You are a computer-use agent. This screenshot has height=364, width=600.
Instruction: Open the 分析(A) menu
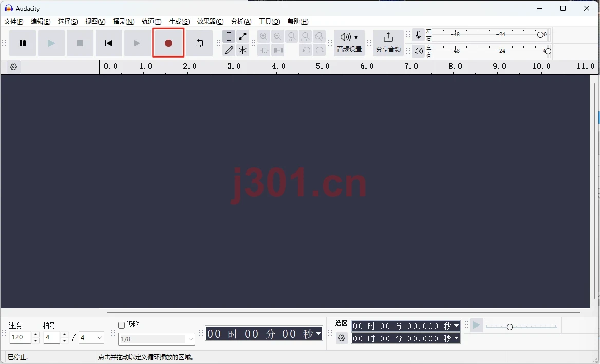pyautogui.click(x=241, y=22)
